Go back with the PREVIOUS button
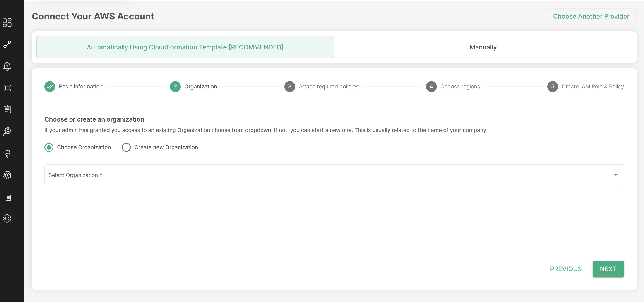This screenshot has width=644, height=302. [566, 269]
